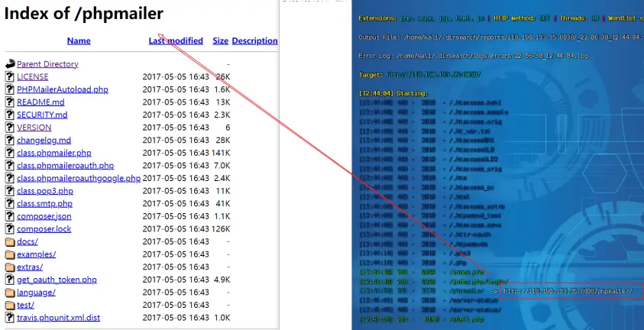
Task: Sort listing by Last modified header
Action: click(x=176, y=41)
